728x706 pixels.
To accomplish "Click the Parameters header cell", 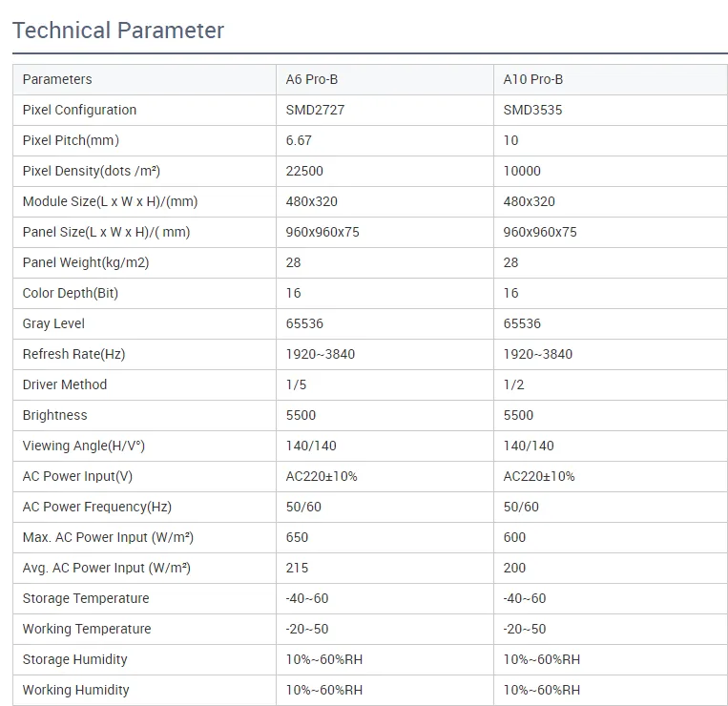I will pyautogui.click(x=57, y=79).
